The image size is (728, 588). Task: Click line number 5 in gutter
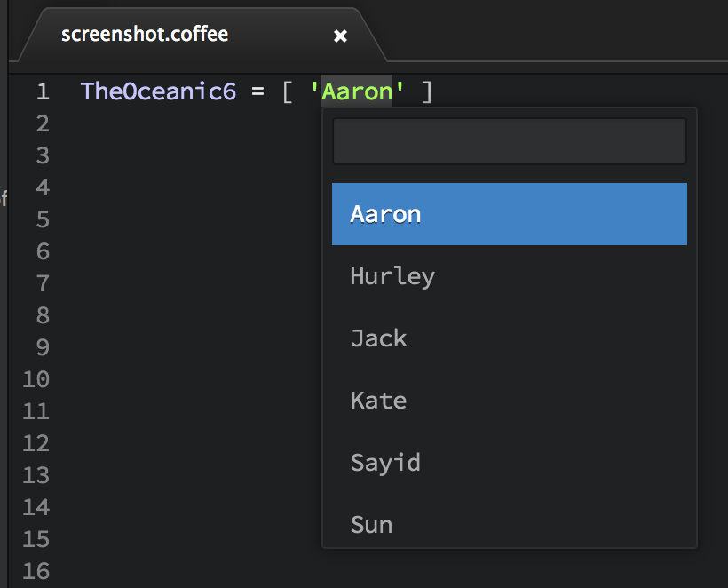tap(43, 219)
